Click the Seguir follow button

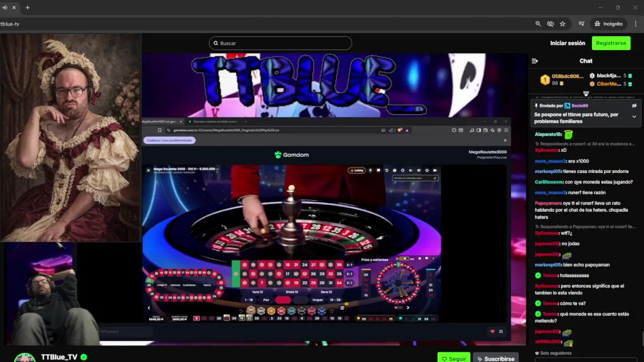tap(454, 358)
